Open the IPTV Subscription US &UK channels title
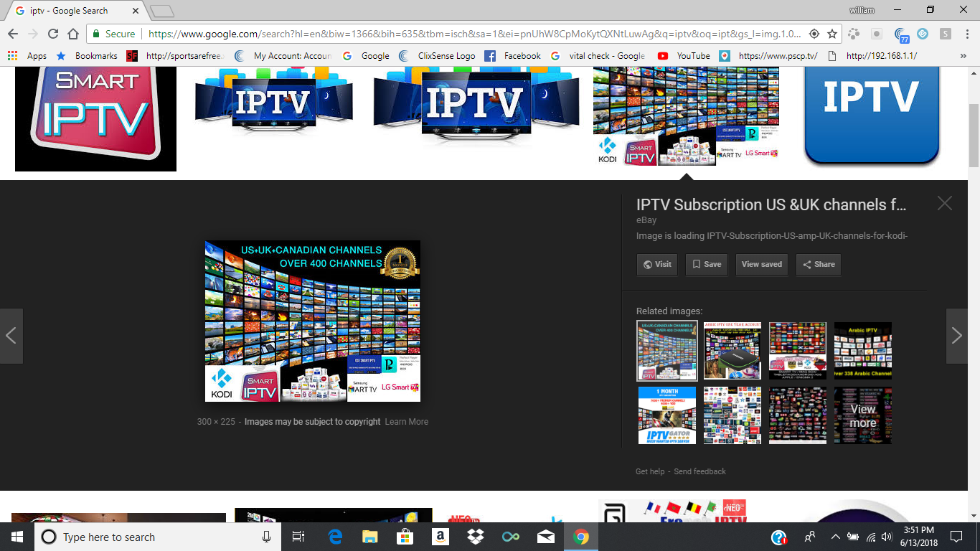The image size is (980, 551). coord(771,204)
